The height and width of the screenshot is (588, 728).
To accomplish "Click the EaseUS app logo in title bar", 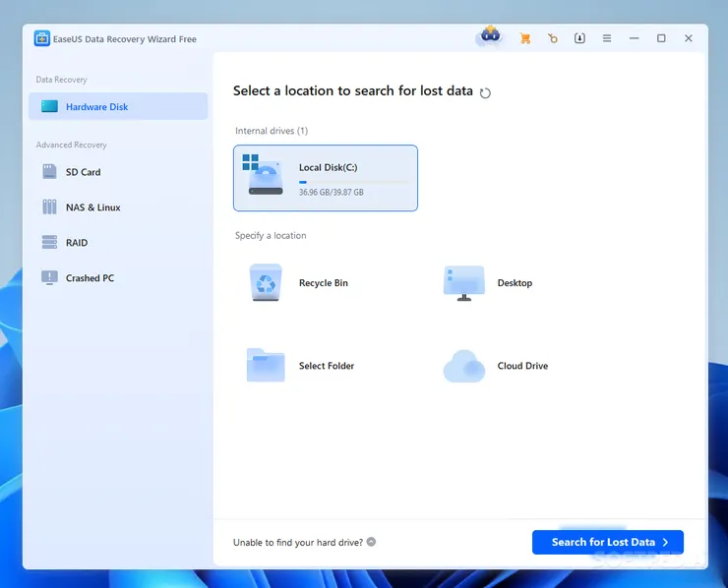I will click(42, 38).
